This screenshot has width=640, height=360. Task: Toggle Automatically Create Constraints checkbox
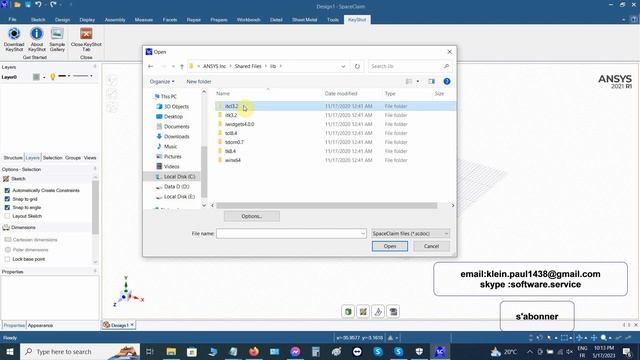tap(7, 191)
